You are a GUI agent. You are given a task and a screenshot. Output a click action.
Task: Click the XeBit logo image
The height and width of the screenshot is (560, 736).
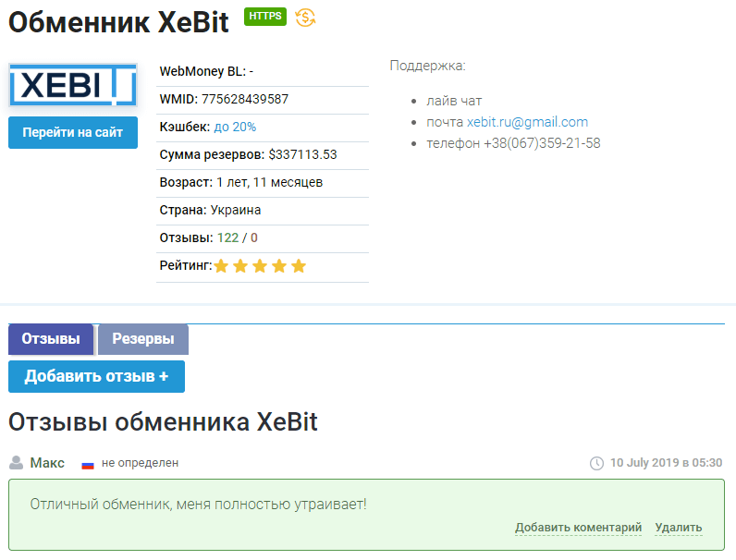(73, 85)
